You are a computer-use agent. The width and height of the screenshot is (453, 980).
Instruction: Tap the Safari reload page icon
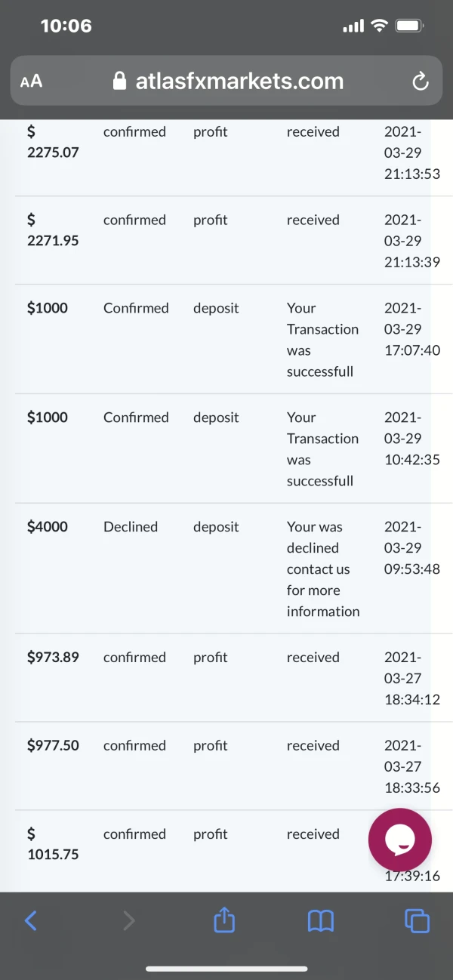pyautogui.click(x=420, y=82)
